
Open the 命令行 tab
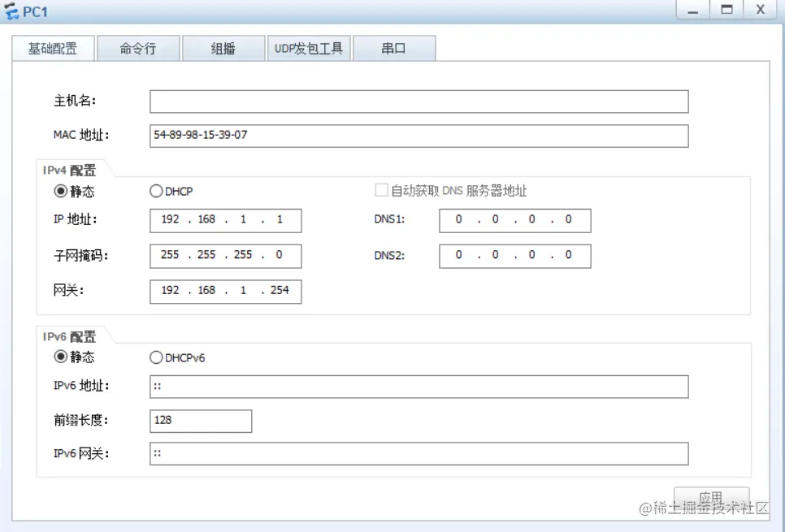pyautogui.click(x=138, y=49)
